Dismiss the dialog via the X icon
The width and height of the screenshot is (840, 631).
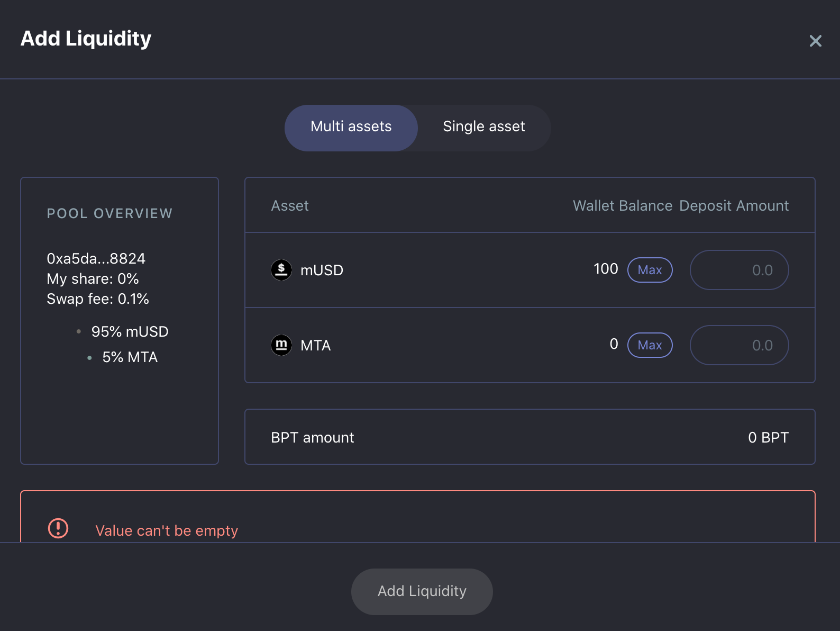click(815, 41)
